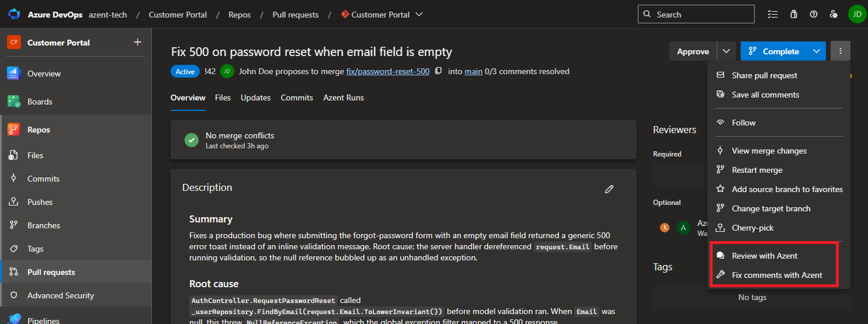Click the pull request title text
The width and height of the screenshot is (868, 324).
[312, 51]
